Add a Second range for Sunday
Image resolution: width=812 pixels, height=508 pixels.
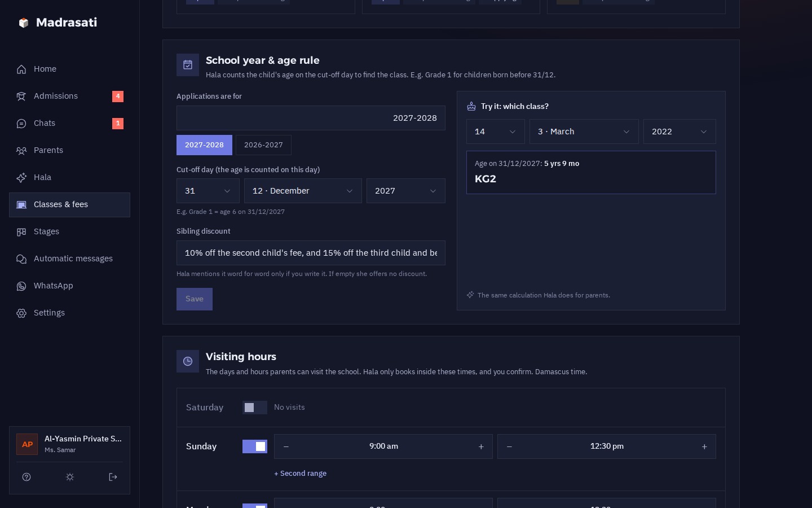coord(300,474)
